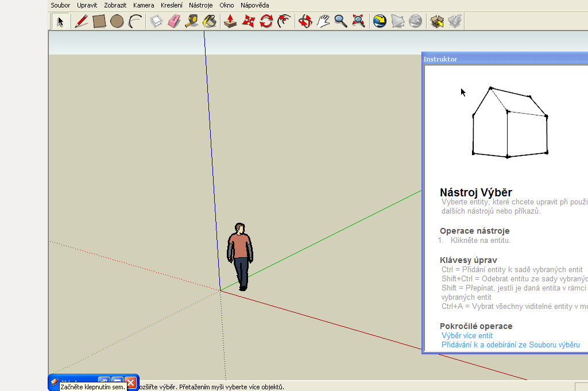The image size is (588, 391).
Task: Activate the Orbit camera tool
Action: click(x=305, y=21)
